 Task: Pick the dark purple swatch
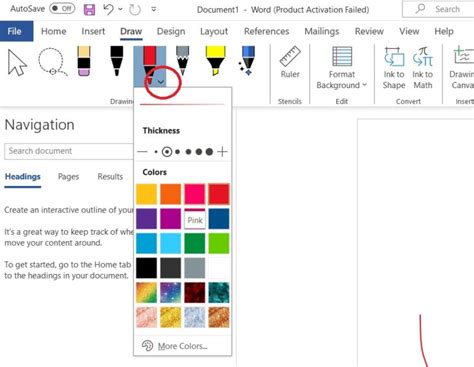[146, 219]
